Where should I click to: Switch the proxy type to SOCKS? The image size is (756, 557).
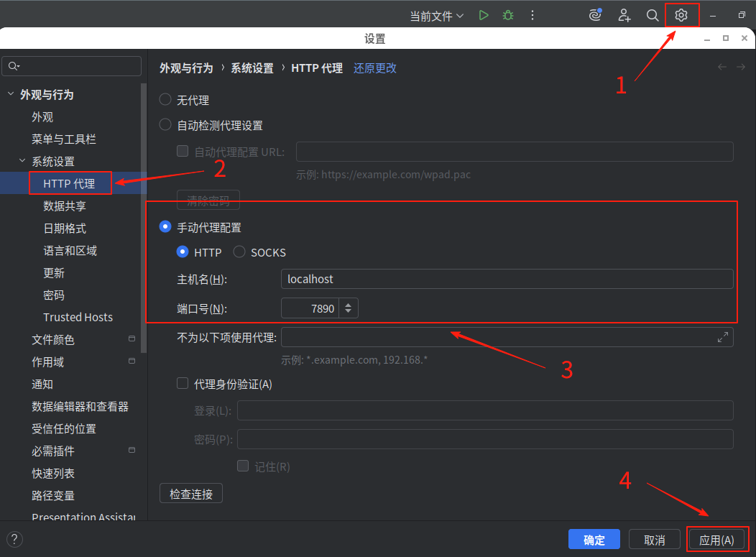tap(238, 252)
